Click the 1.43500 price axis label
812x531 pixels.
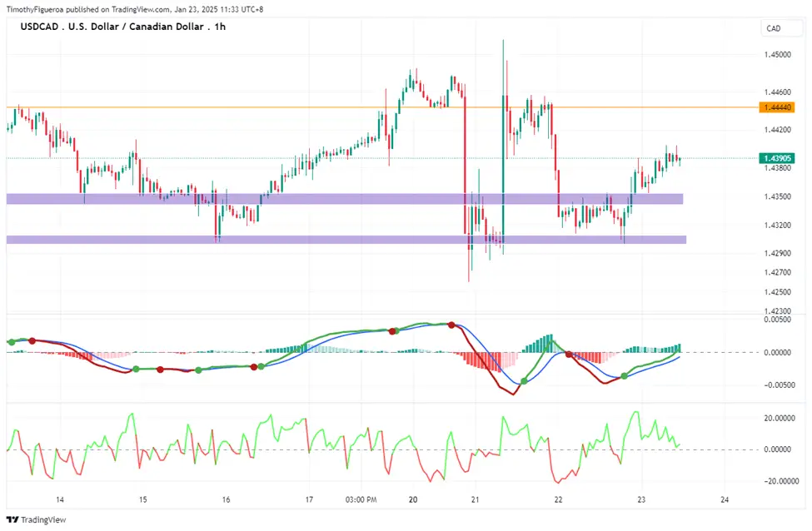point(777,196)
